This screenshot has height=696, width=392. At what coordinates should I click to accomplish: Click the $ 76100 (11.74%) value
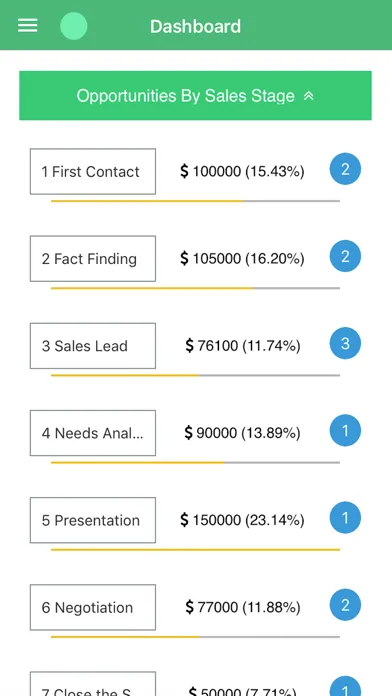(x=243, y=345)
